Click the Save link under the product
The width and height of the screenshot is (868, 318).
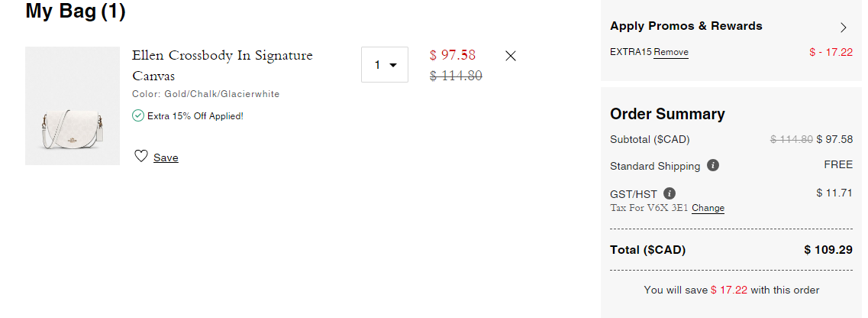click(x=166, y=157)
